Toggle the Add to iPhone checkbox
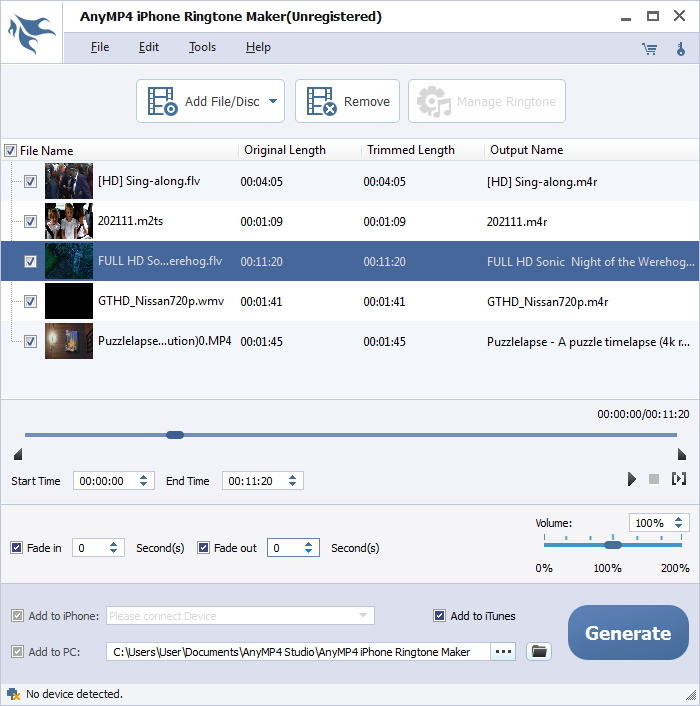The height and width of the screenshot is (706, 700). pos(18,615)
